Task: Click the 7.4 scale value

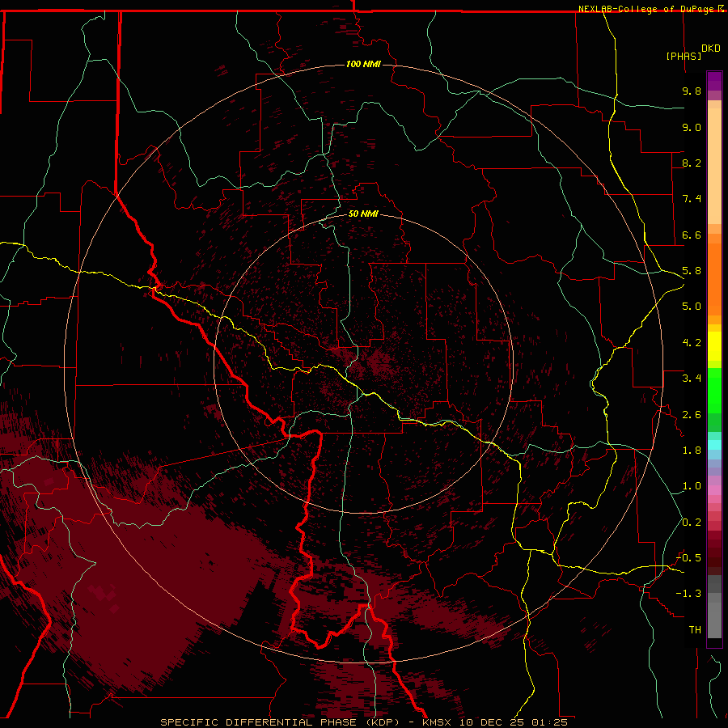Action: 692,199
